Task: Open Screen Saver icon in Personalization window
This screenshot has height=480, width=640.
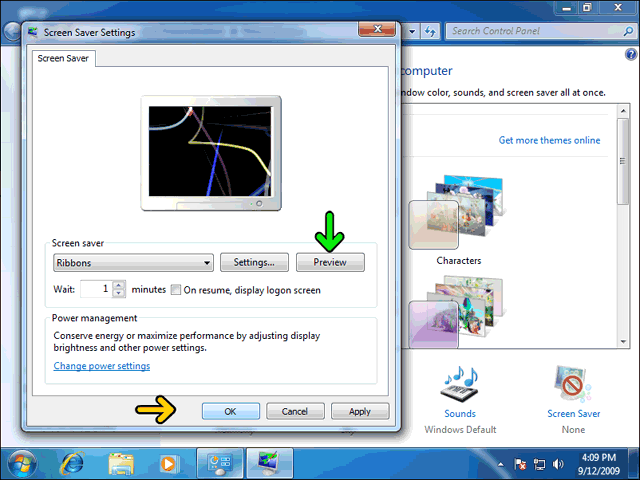Action: (x=572, y=384)
